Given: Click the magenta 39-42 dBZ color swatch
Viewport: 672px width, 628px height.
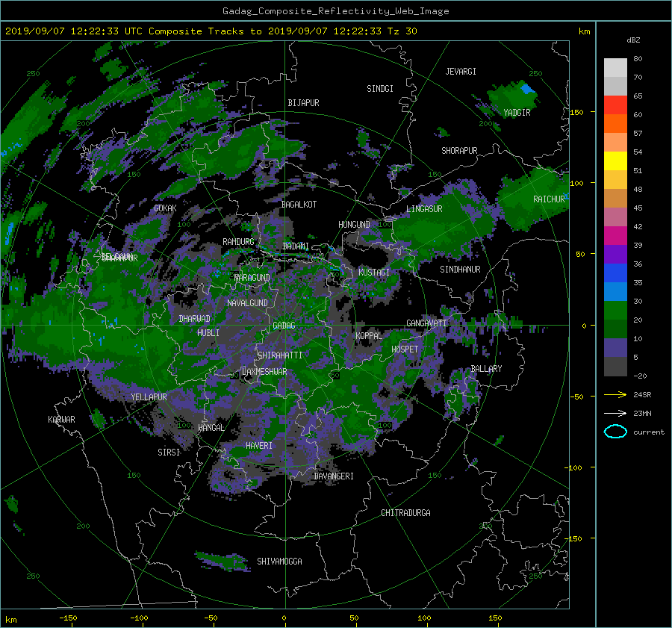Looking at the screenshot, I should tap(615, 236).
